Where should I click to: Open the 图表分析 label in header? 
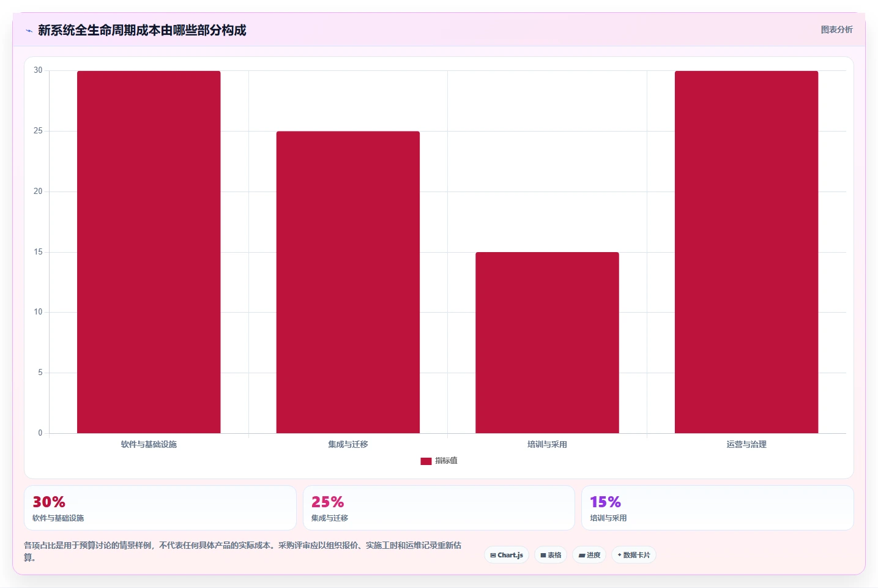836,29
